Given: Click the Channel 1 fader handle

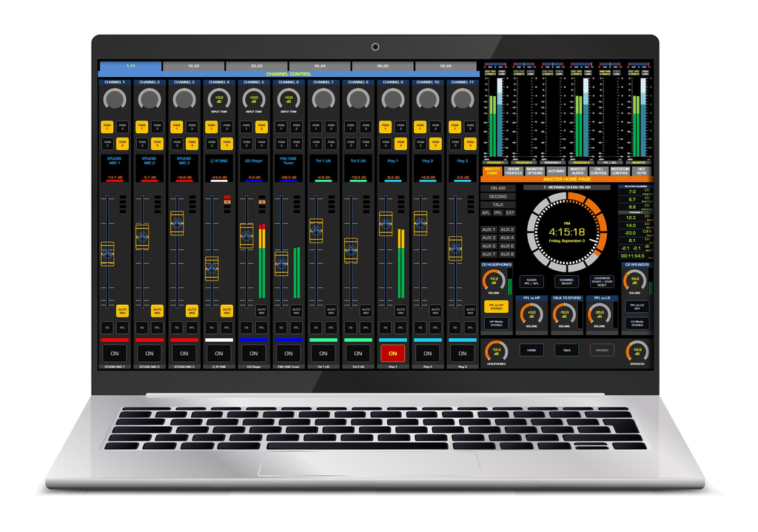Looking at the screenshot, I should pyautogui.click(x=107, y=254).
